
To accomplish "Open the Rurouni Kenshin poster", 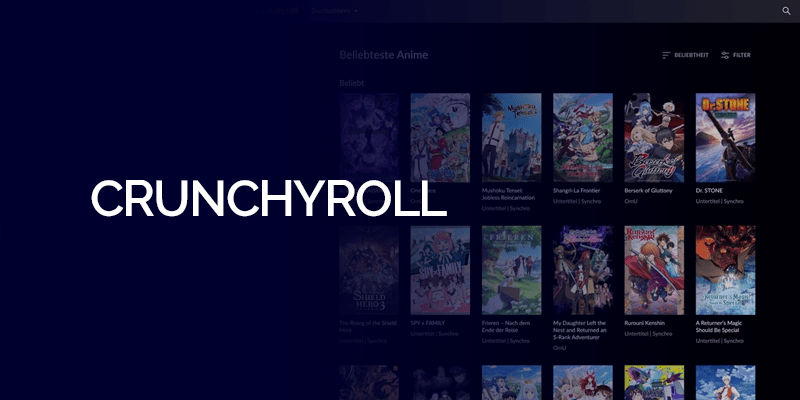I will [x=654, y=270].
